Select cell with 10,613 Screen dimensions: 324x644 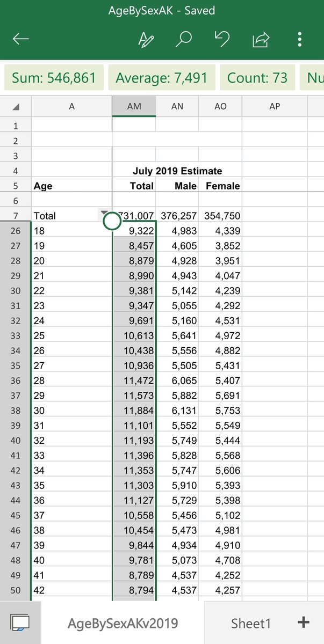134,336
